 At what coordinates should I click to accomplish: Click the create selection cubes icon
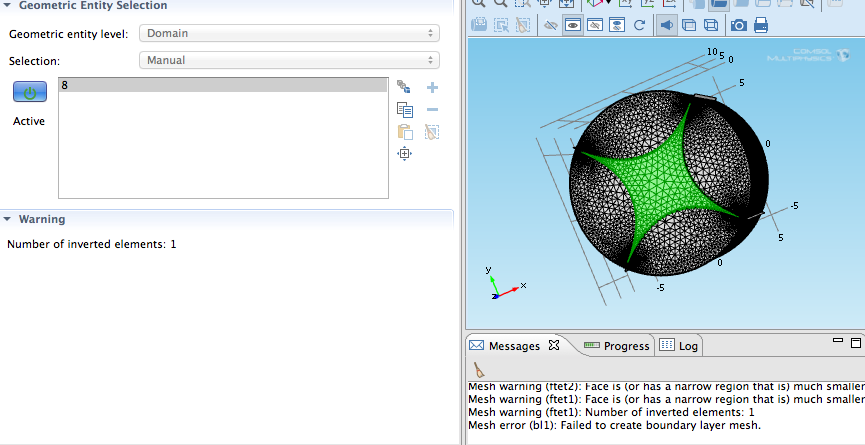coord(404,88)
